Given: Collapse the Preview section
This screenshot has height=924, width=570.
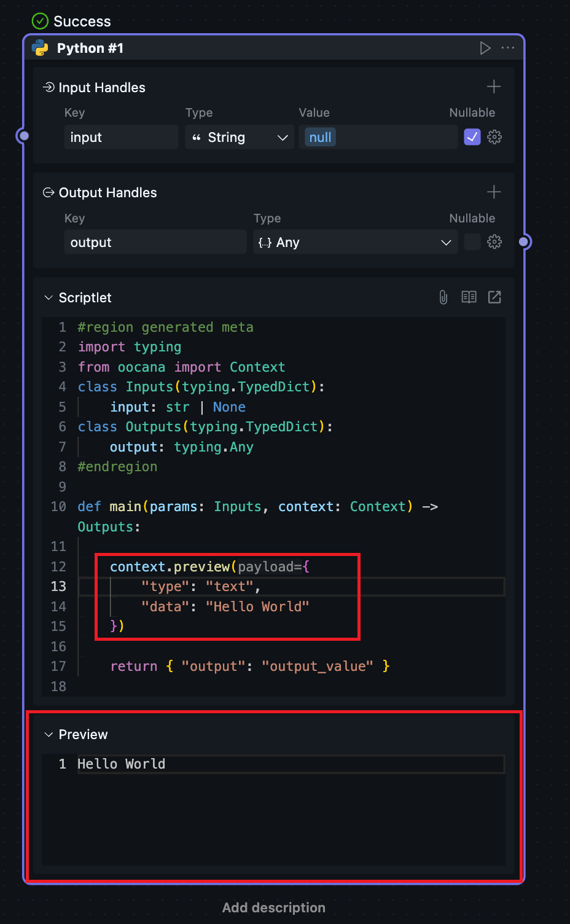Looking at the screenshot, I should [49, 735].
